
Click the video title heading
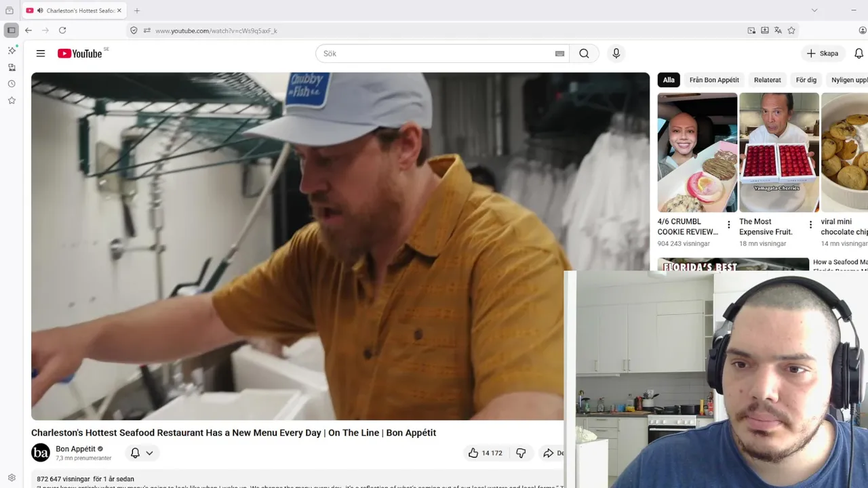(233, 432)
